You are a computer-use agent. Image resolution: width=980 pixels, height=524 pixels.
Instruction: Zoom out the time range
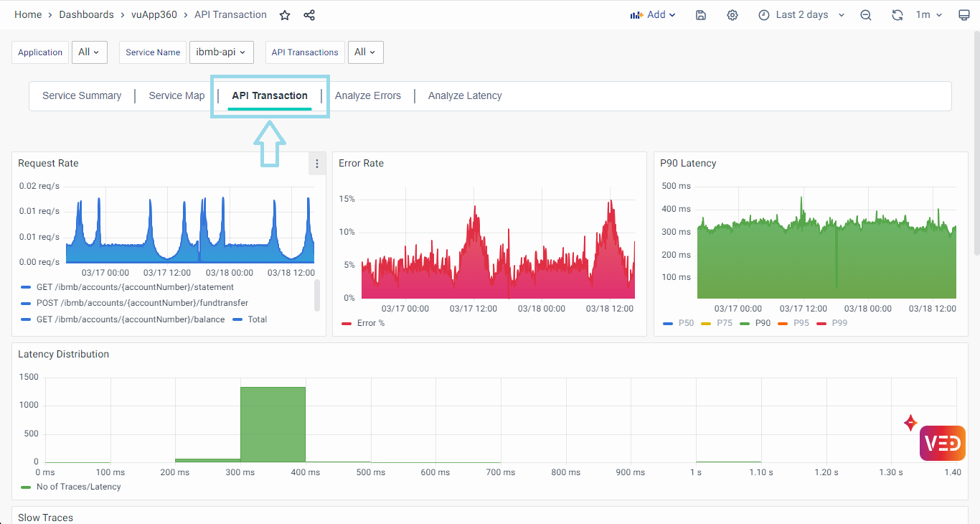(866, 15)
